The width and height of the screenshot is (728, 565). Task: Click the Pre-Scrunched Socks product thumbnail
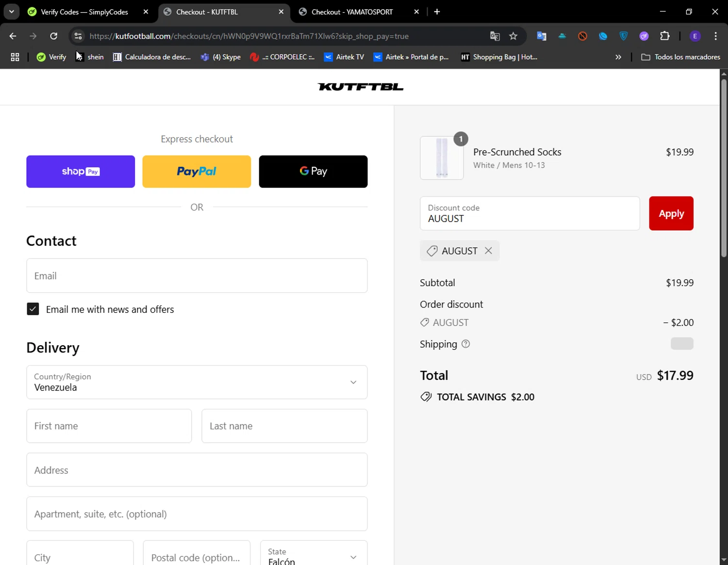pyautogui.click(x=442, y=158)
